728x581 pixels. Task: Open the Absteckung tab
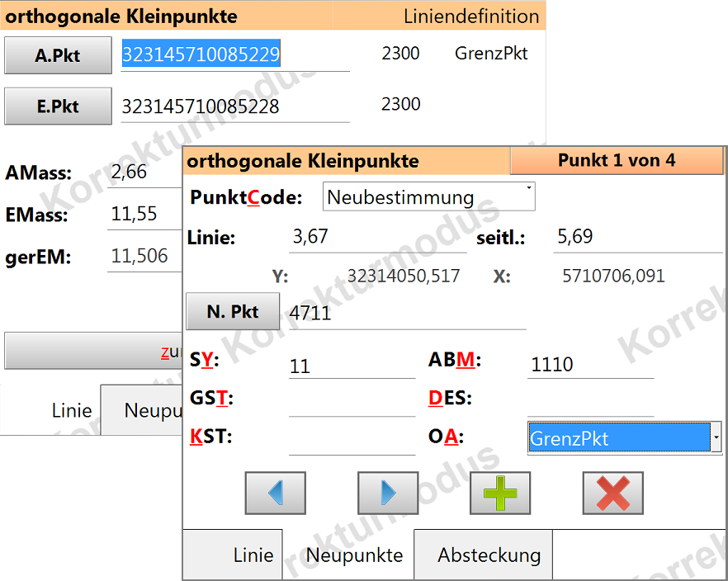click(484, 555)
